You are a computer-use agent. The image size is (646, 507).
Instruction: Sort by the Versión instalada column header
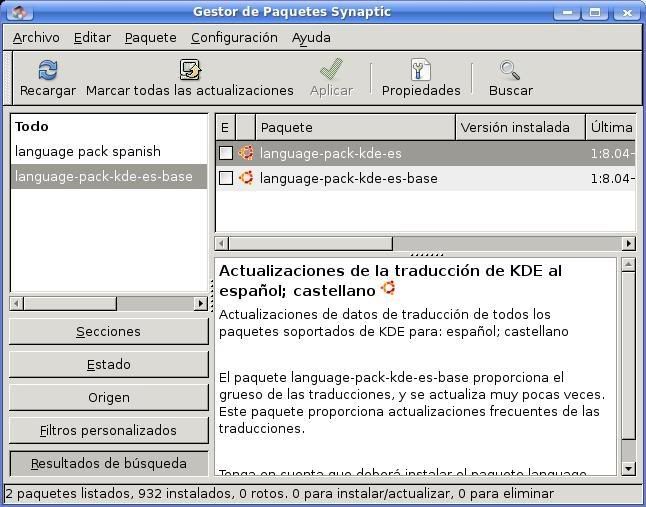pos(520,127)
